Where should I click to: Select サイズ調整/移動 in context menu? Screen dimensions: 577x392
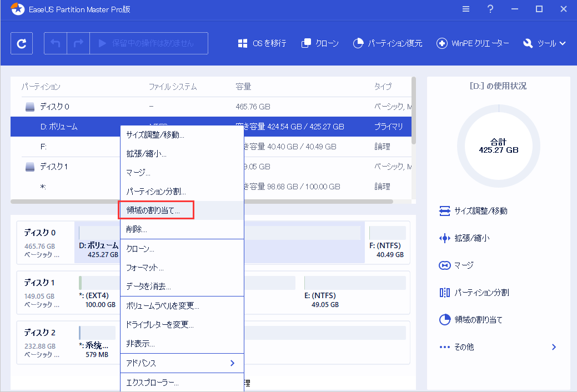(x=155, y=134)
